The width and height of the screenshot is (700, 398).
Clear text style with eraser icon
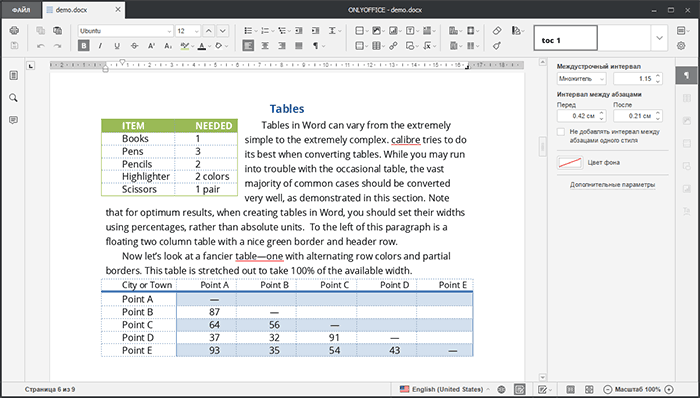click(x=497, y=31)
